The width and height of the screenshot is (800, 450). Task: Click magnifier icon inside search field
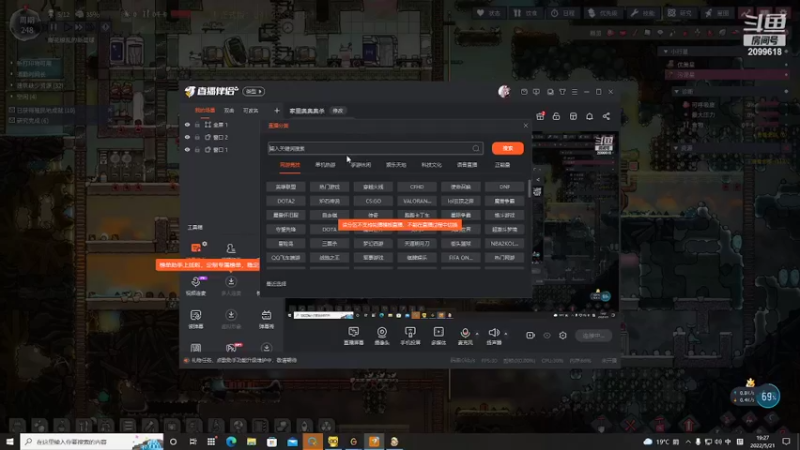(476, 148)
